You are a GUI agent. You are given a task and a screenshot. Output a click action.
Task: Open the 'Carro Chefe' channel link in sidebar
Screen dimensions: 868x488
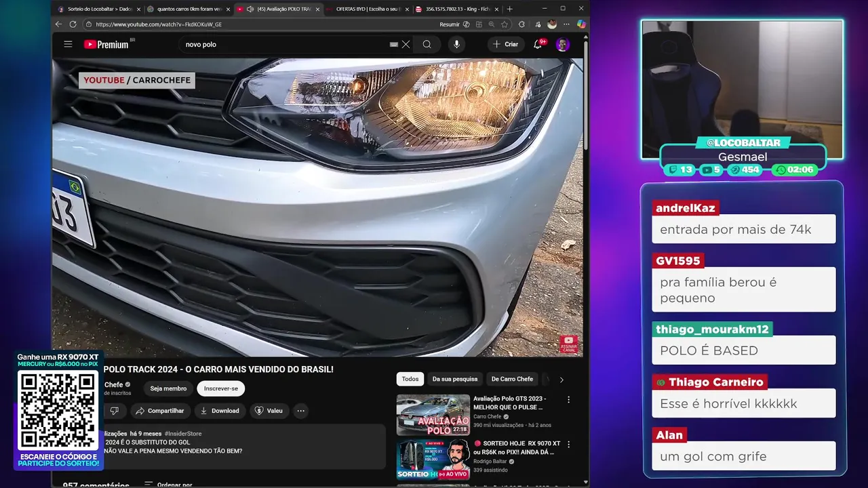click(x=487, y=417)
